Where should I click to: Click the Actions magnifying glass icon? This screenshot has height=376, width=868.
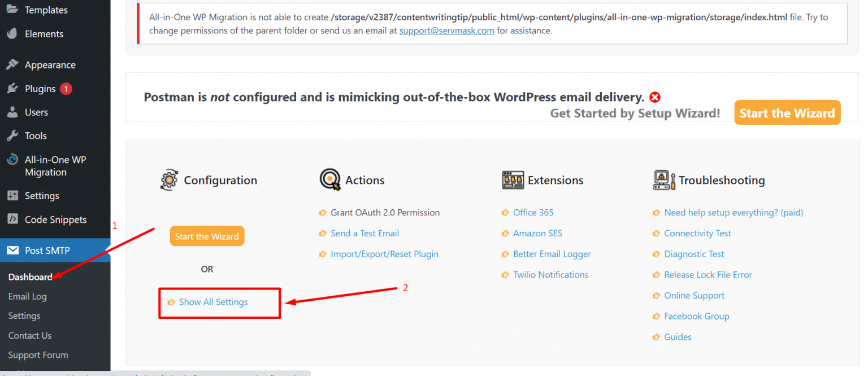(x=331, y=179)
